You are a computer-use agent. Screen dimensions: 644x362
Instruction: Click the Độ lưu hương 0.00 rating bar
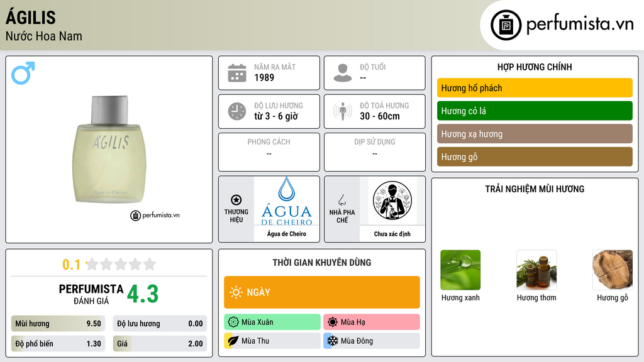coord(160,324)
